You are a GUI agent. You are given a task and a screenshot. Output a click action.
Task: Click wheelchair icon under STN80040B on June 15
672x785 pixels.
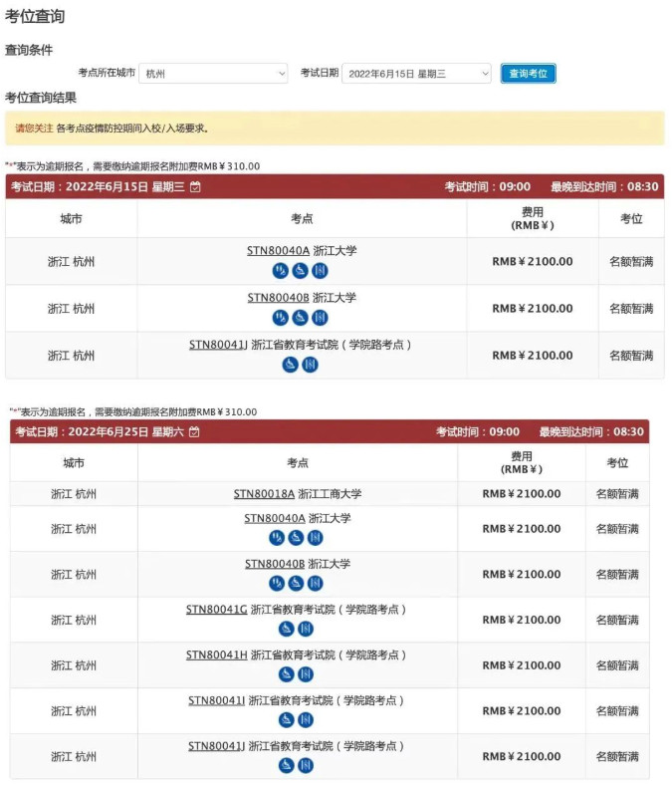tap(300, 318)
